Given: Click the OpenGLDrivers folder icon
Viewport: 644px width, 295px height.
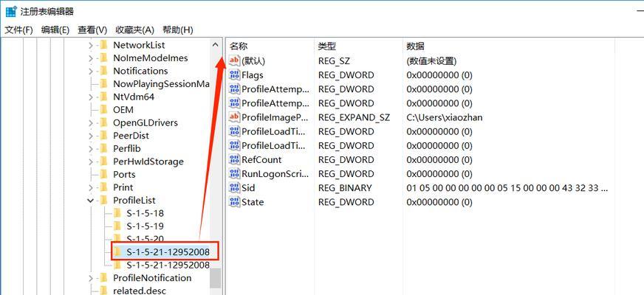Looking at the screenshot, I should tap(103, 122).
